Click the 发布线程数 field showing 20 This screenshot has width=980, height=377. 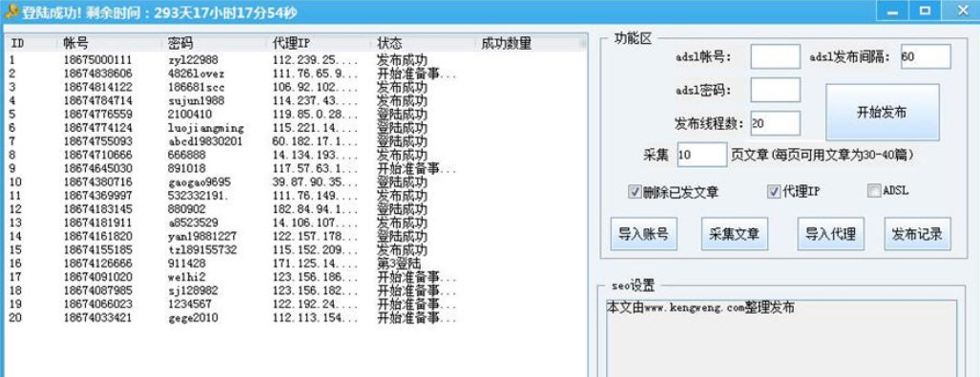click(x=775, y=123)
